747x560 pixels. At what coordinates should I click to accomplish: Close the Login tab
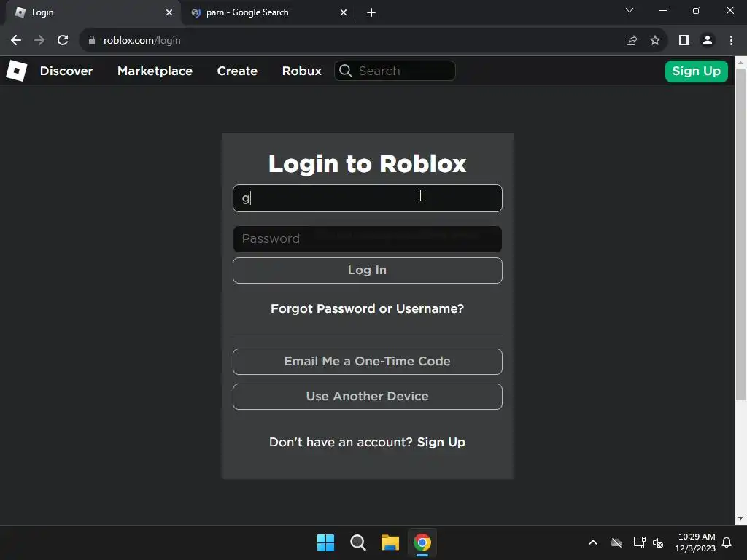(x=169, y=12)
